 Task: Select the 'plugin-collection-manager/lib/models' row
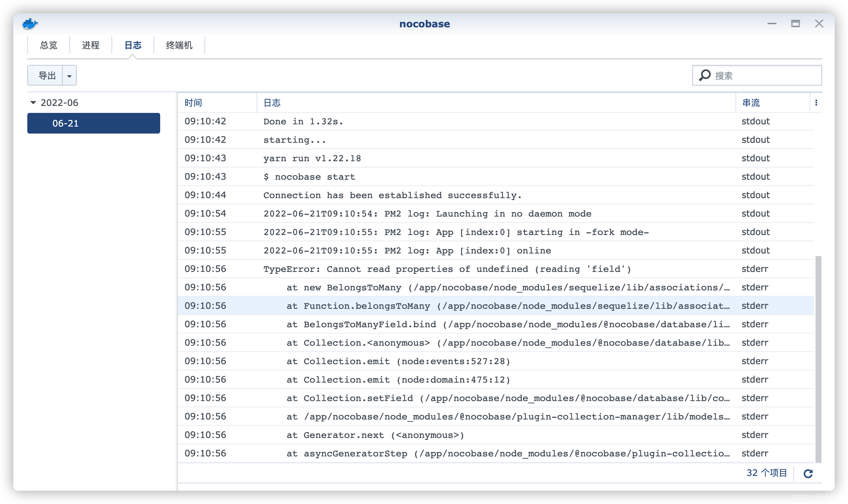496,417
